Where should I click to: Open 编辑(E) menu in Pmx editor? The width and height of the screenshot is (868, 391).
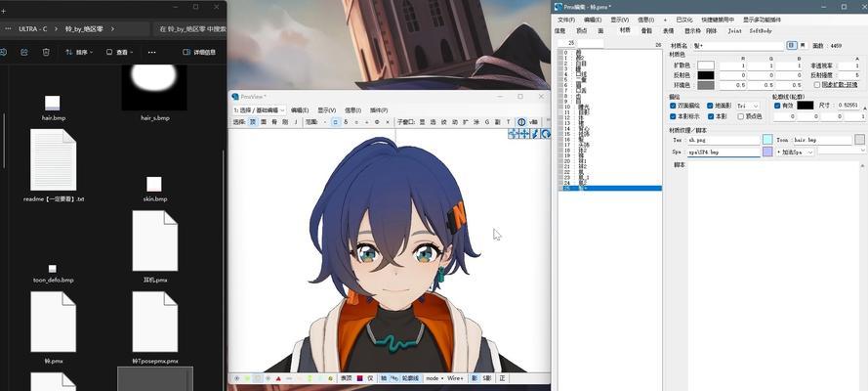(x=593, y=20)
